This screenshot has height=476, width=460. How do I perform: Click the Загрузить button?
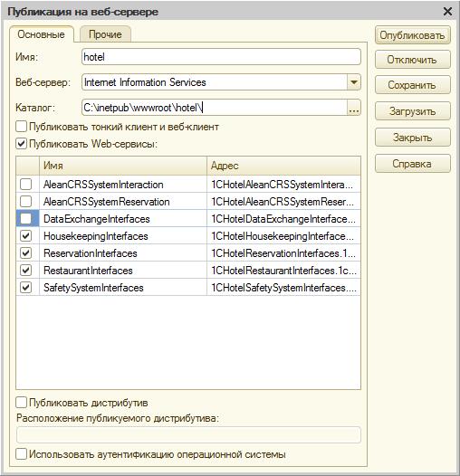tap(412, 111)
